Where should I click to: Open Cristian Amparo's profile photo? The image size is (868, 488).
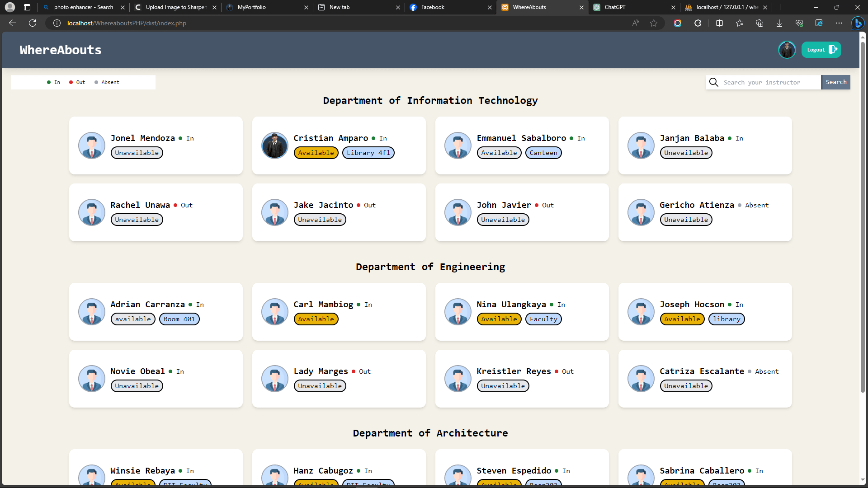[x=274, y=145]
